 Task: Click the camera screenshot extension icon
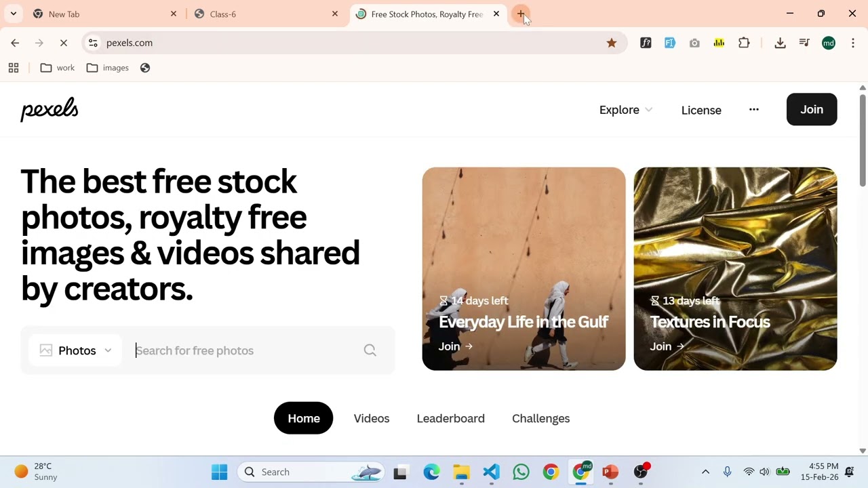(694, 43)
